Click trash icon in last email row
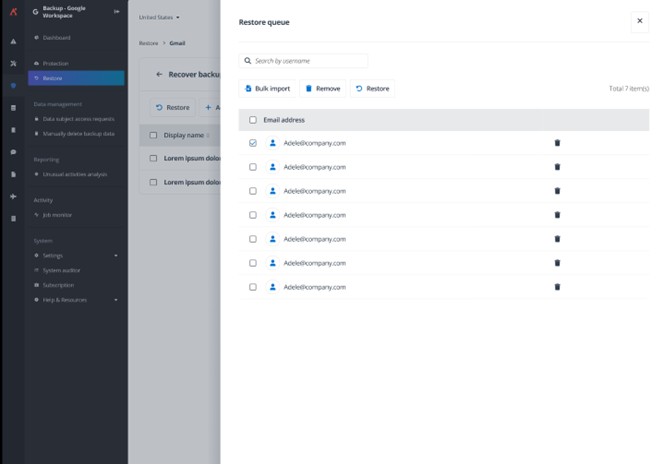This screenshot has height=464, width=664. [x=557, y=287]
